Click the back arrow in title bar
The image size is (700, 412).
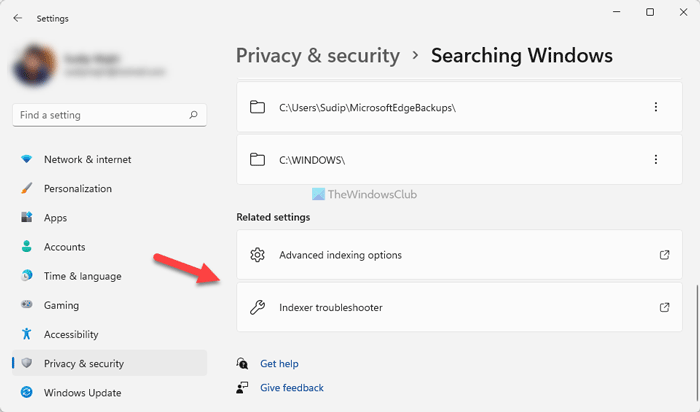(18, 18)
